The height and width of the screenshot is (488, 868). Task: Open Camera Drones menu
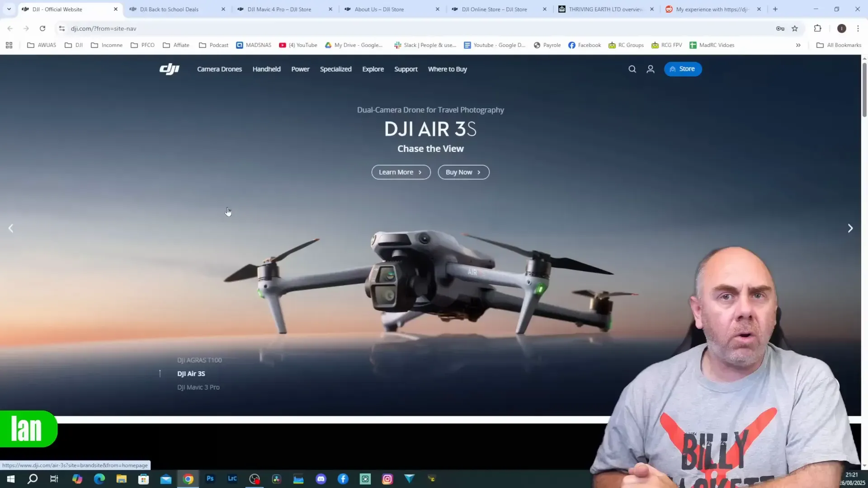(219, 69)
